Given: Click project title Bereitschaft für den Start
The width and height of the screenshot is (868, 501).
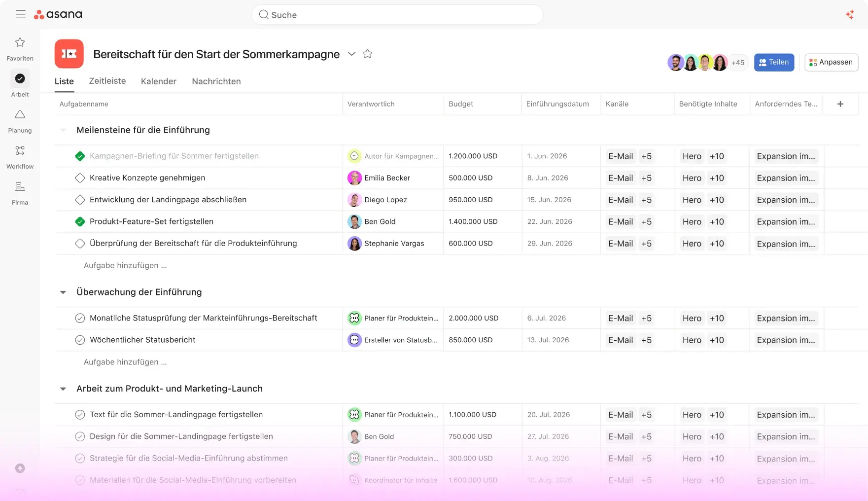Looking at the screenshot, I should (x=216, y=54).
